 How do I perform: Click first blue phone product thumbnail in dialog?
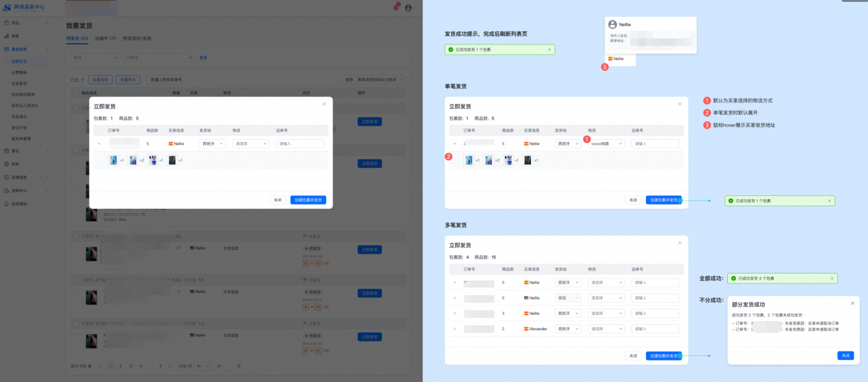[113, 160]
